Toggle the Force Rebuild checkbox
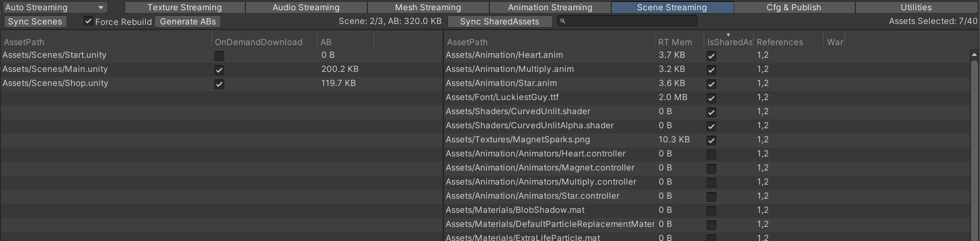The image size is (980, 241). coord(88,21)
